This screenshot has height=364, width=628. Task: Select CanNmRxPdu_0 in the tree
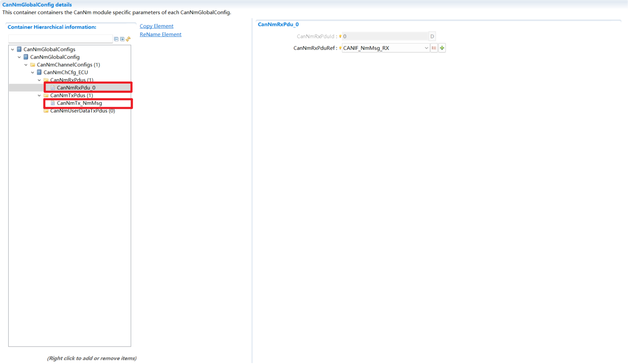[x=75, y=87]
